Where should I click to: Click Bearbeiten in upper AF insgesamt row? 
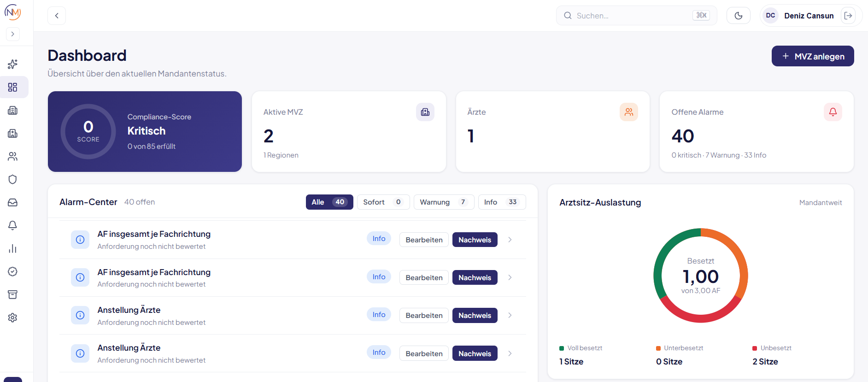click(424, 240)
